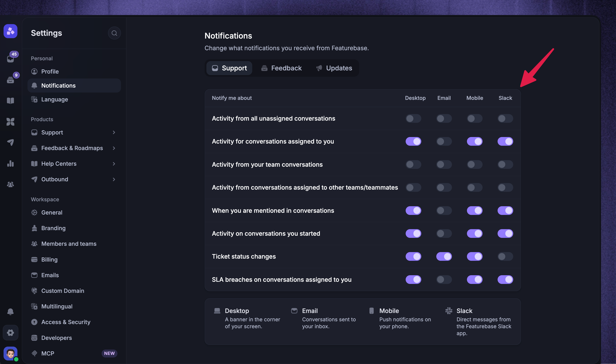Click the Featurebase logo icon

(x=10, y=31)
